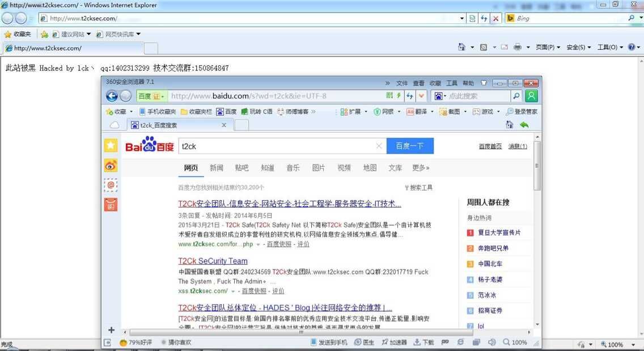The width and height of the screenshot is (644, 351).
Task: Open T2Ck安全团队-信息安全 first result link
Action: pyautogui.click(x=290, y=204)
